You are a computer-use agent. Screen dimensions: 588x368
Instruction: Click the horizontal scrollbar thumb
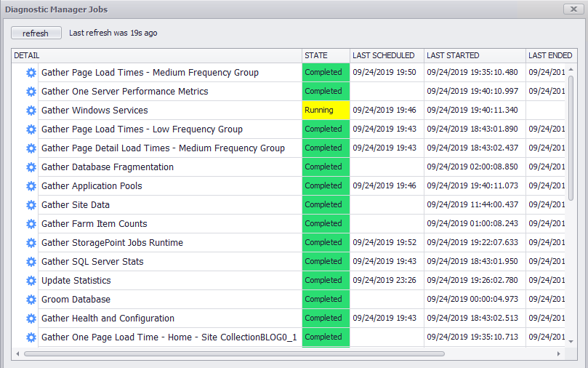234,353
